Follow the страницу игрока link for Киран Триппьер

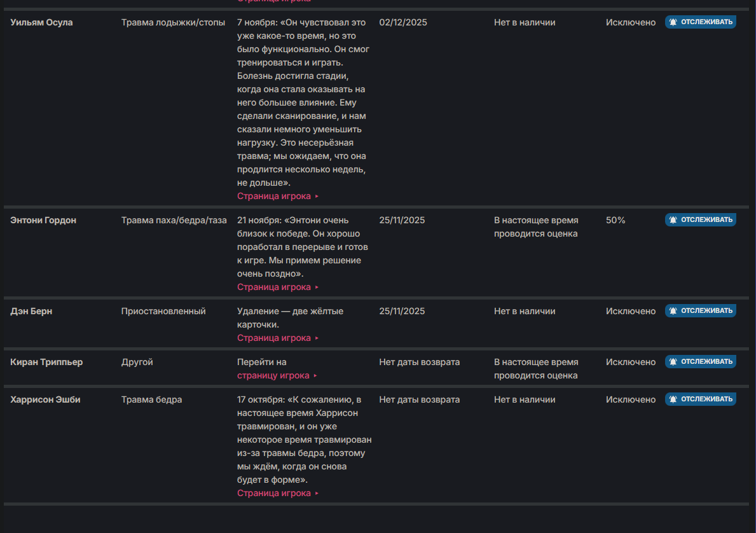[x=273, y=375]
